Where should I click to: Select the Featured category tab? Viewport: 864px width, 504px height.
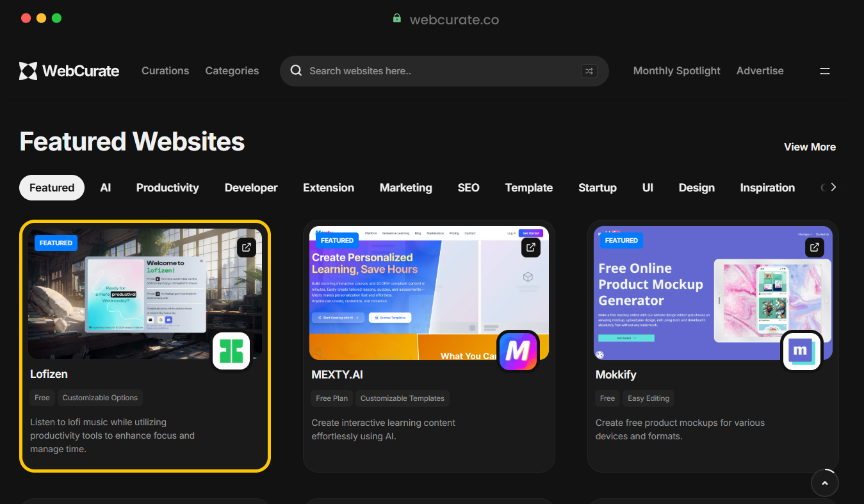tap(52, 188)
